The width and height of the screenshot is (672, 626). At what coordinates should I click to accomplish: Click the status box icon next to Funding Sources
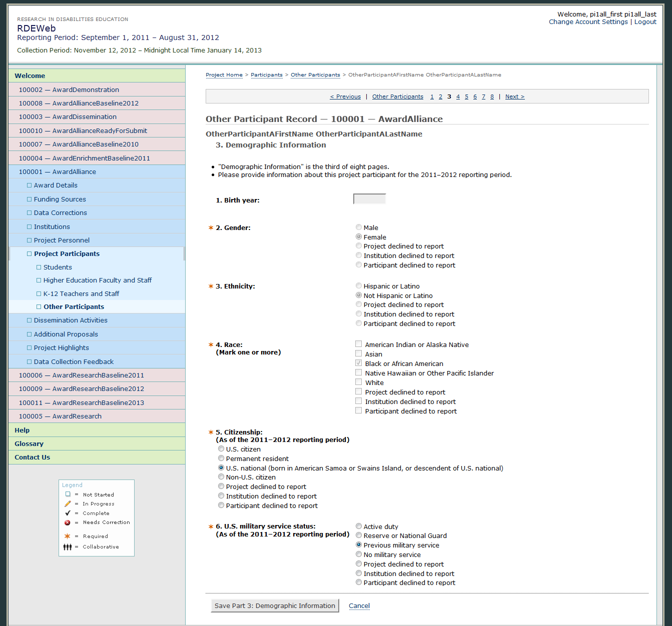(x=29, y=199)
